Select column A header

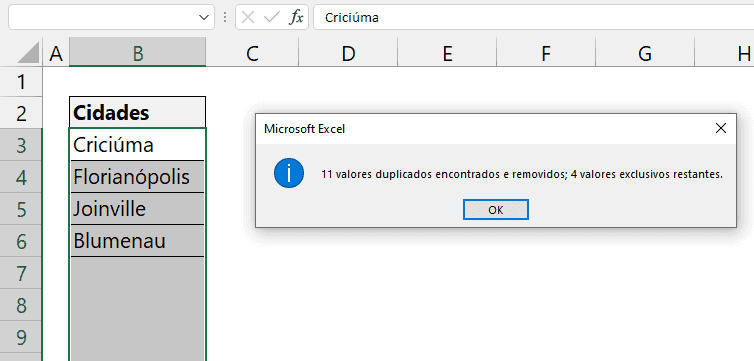pos(56,53)
